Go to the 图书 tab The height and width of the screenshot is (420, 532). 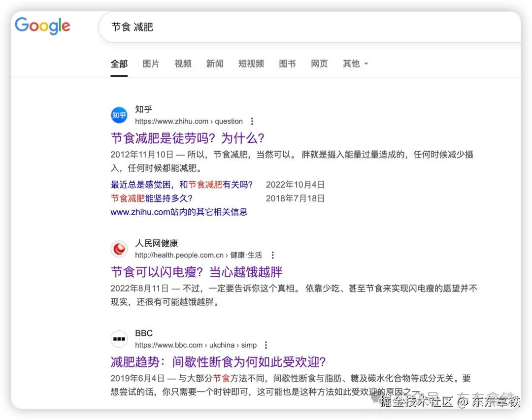coord(287,64)
